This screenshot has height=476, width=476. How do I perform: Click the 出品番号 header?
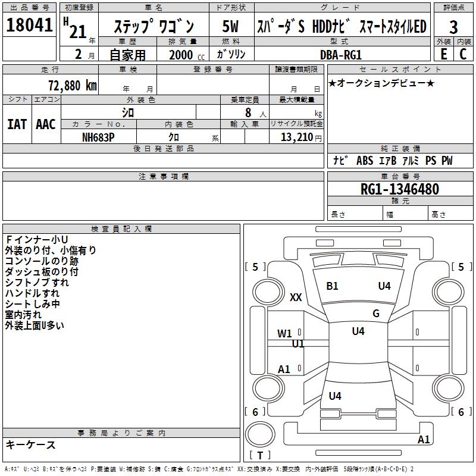point(29,8)
